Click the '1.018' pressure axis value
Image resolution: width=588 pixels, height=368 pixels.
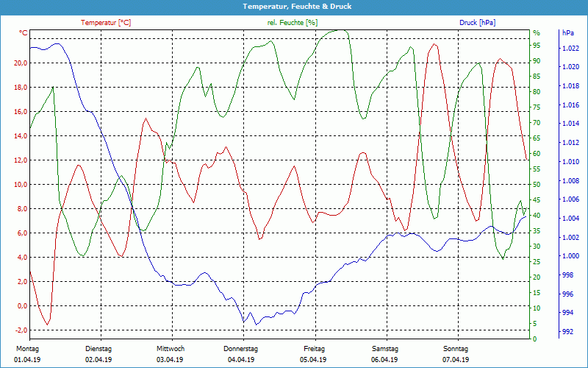click(571, 86)
